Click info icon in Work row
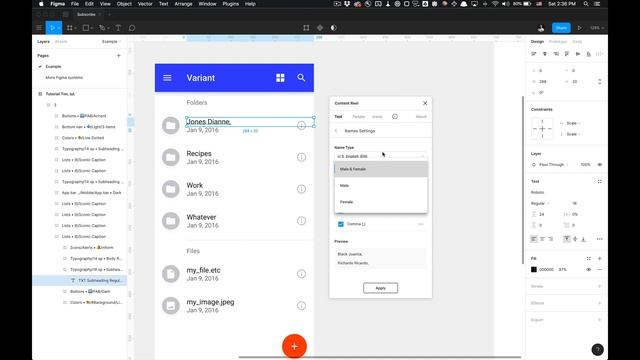 tap(301, 189)
